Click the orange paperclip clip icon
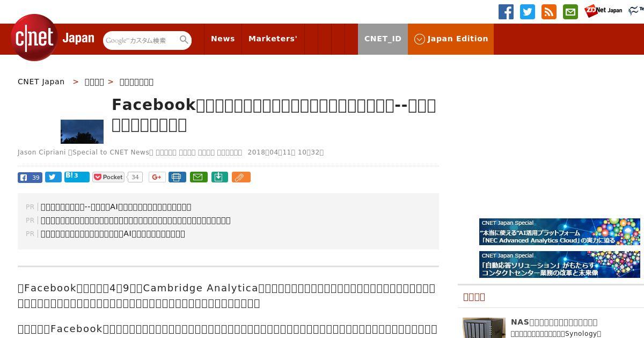This screenshot has width=644, height=338. (241, 177)
